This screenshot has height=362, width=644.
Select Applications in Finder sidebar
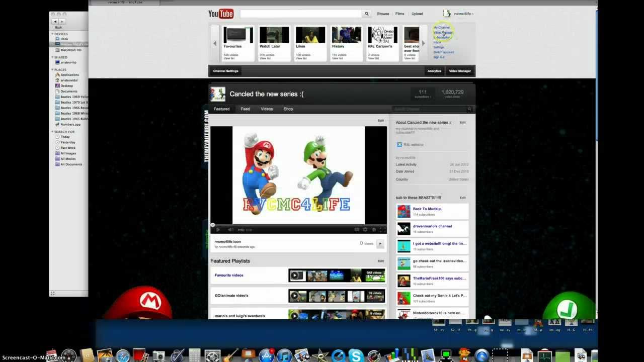(x=69, y=75)
